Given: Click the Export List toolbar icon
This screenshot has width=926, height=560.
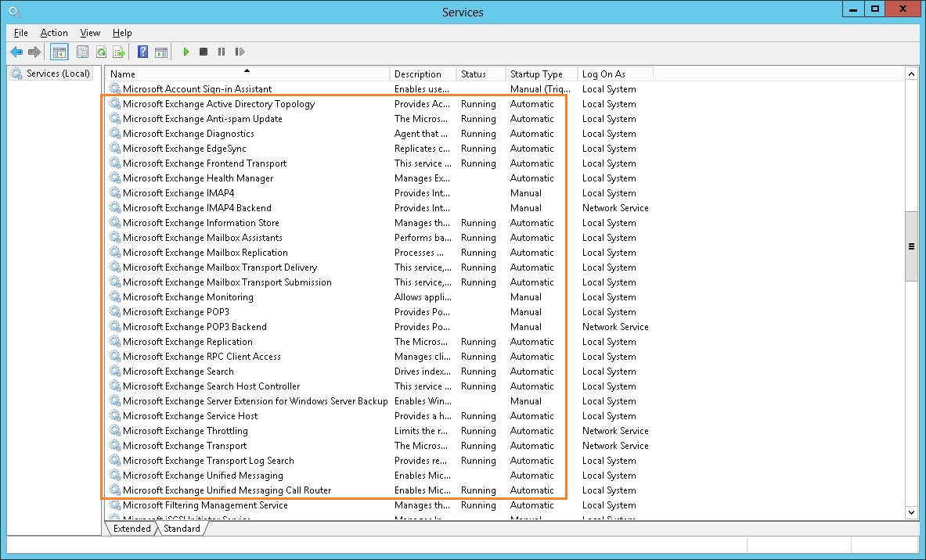Looking at the screenshot, I should 119,52.
